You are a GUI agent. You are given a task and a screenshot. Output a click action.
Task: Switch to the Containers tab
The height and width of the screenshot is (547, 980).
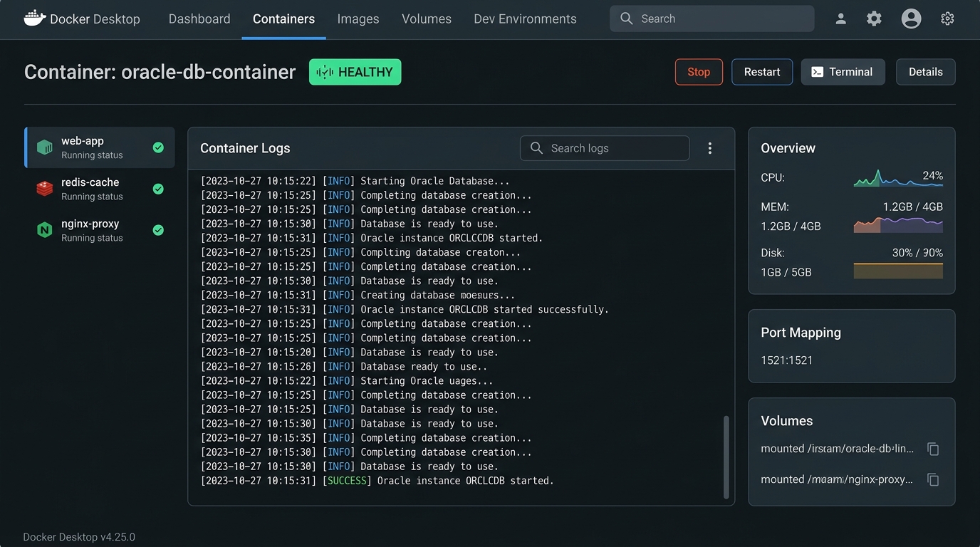click(x=283, y=19)
